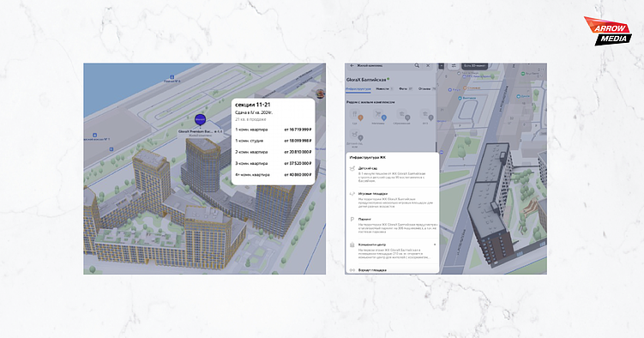Click the magnifier search icon

click(x=417, y=66)
